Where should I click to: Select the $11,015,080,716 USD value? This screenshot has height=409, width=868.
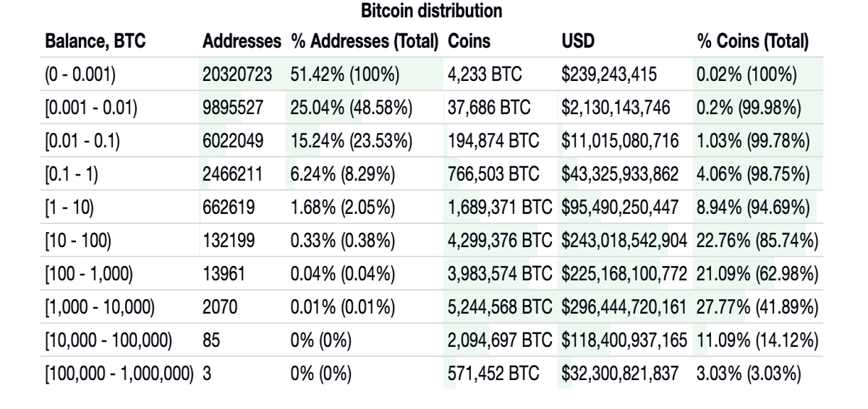pos(621,142)
